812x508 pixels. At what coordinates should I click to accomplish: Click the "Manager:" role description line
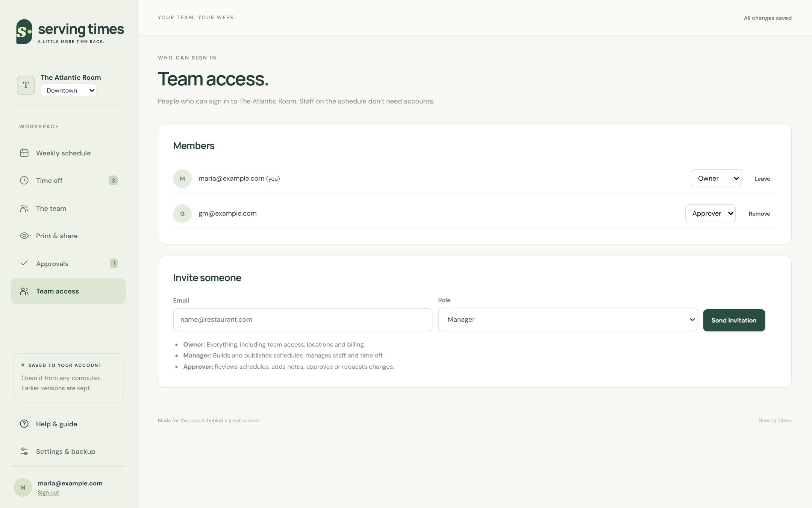pos(283,355)
